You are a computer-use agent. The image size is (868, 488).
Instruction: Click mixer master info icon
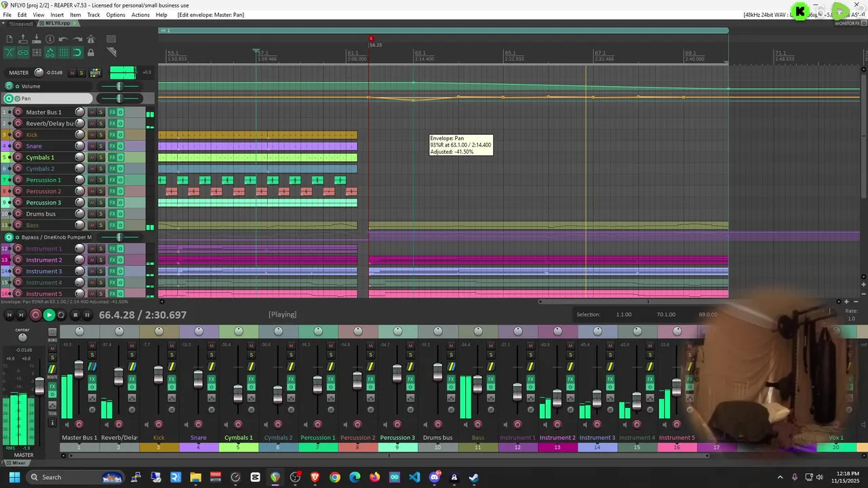52,423
